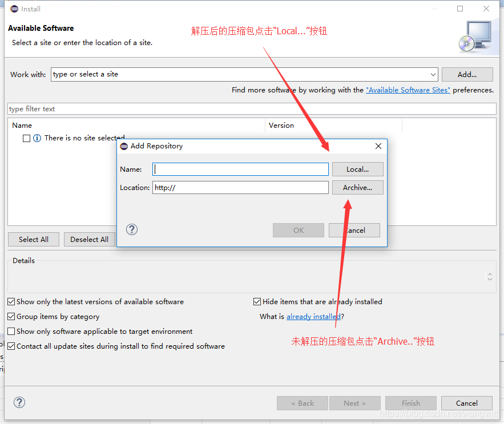
Task: Click Cancel in the Install wizard
Action: point(467,403)
